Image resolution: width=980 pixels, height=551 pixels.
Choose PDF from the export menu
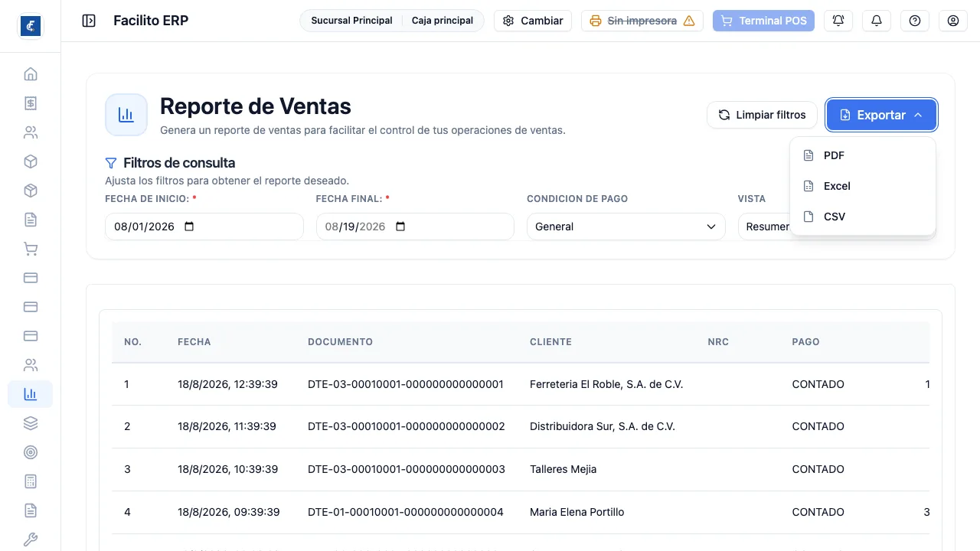(x=863, y=155)
